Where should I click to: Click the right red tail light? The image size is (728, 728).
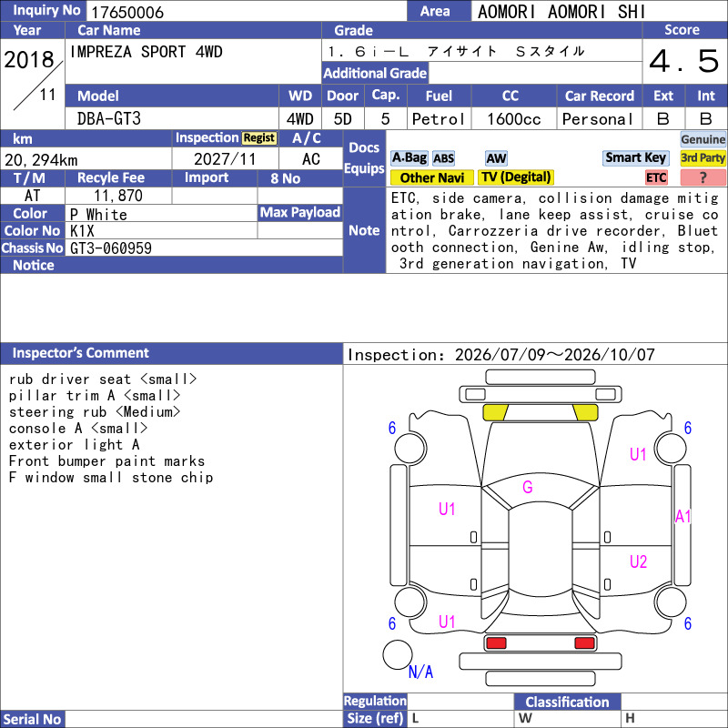pyautogui.click(x=584, y=643)
